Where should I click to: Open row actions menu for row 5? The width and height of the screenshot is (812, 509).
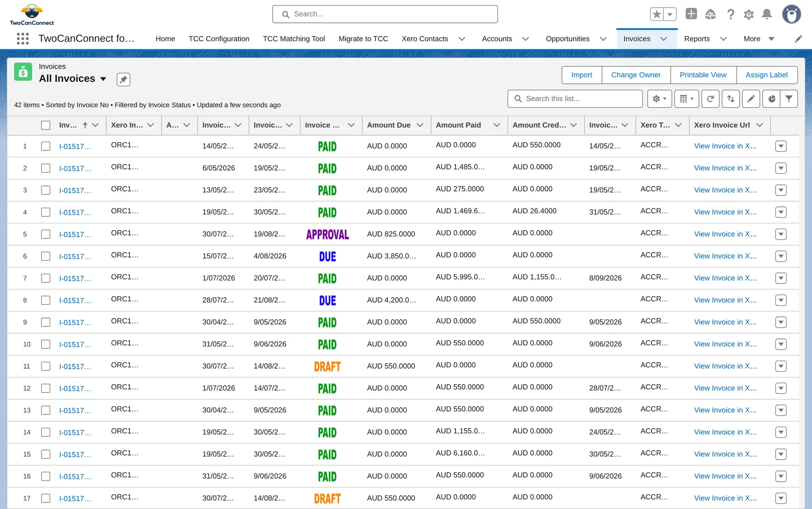coord(781,234)
